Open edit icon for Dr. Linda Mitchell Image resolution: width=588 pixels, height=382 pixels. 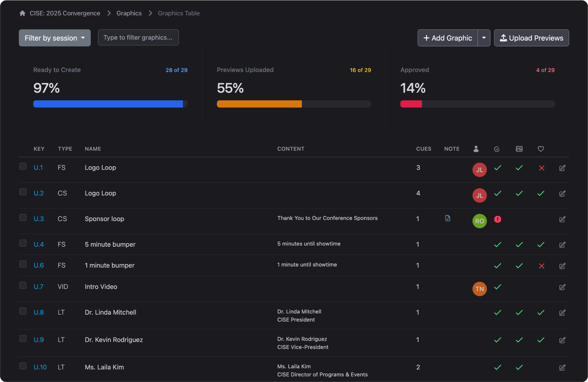click(562, 313)
